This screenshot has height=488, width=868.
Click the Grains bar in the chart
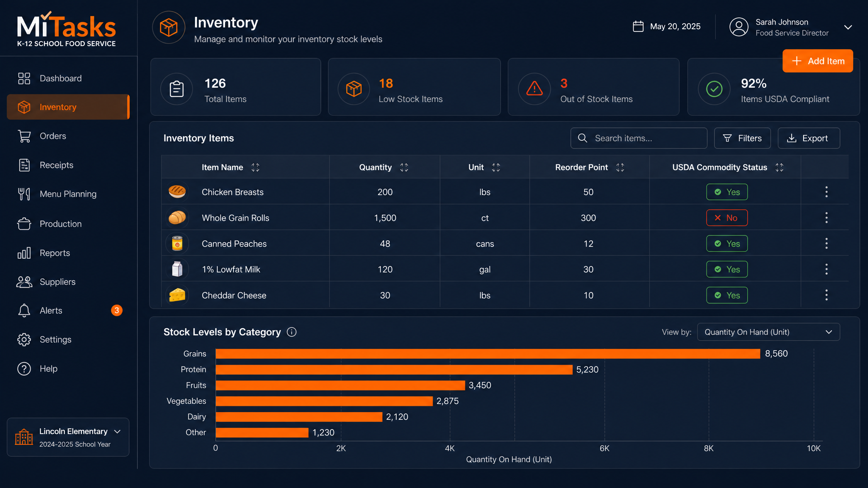488,354
